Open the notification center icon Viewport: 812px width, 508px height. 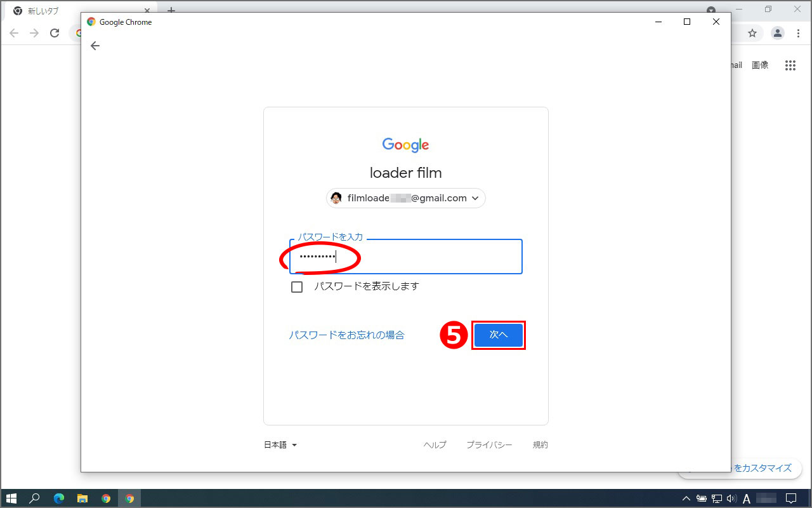[x=790, y=498]
